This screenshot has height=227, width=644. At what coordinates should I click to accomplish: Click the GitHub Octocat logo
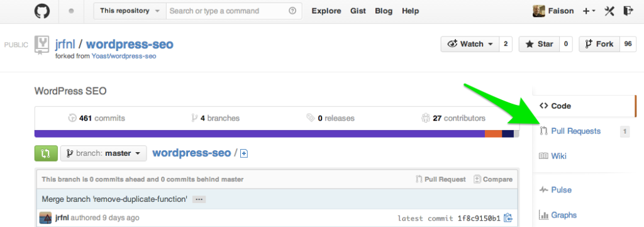pyautogui.click(x=42, y=11)
